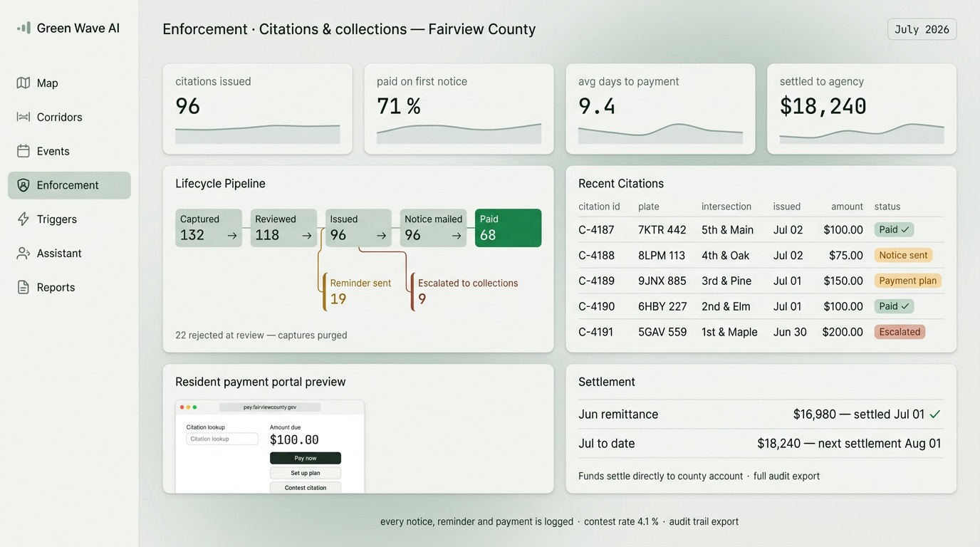Open the Triggers section
The width and height of the screenshot is (980, 547).
point(69,219)
